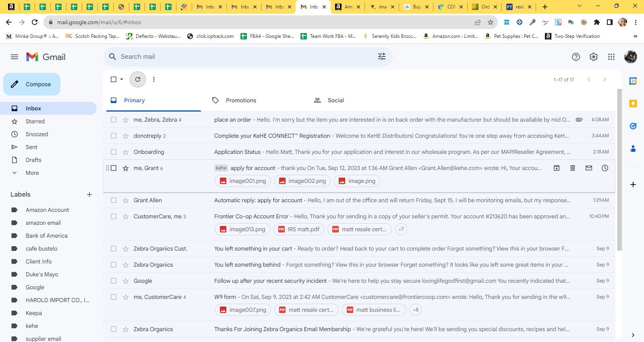Open Contacts side panel

tap(633, 149)
